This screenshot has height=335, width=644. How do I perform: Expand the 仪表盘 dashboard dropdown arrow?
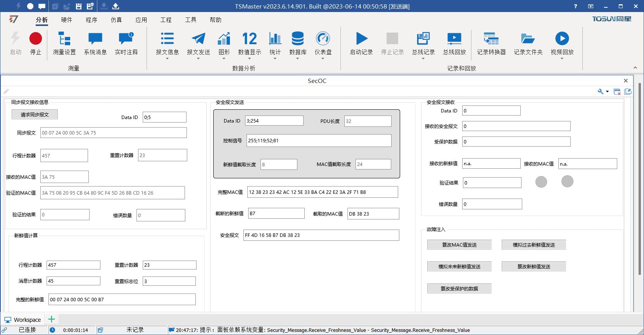(323, 59)
